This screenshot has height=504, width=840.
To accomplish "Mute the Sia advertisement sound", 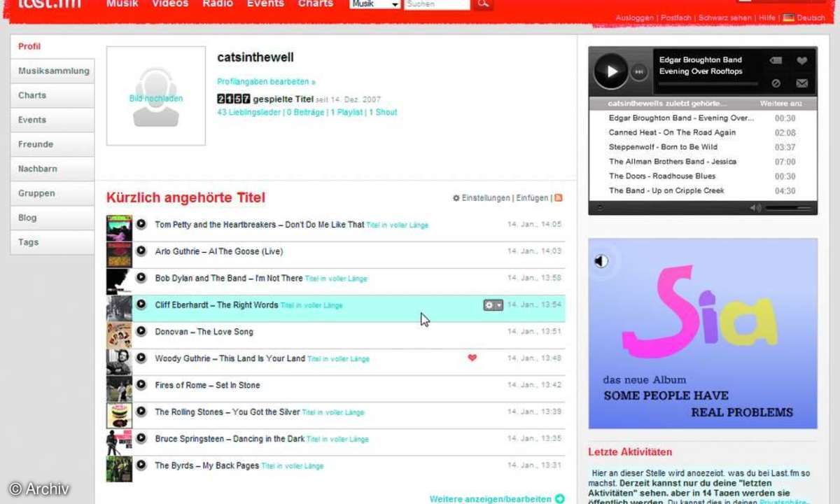I will (x=601, y=261).
